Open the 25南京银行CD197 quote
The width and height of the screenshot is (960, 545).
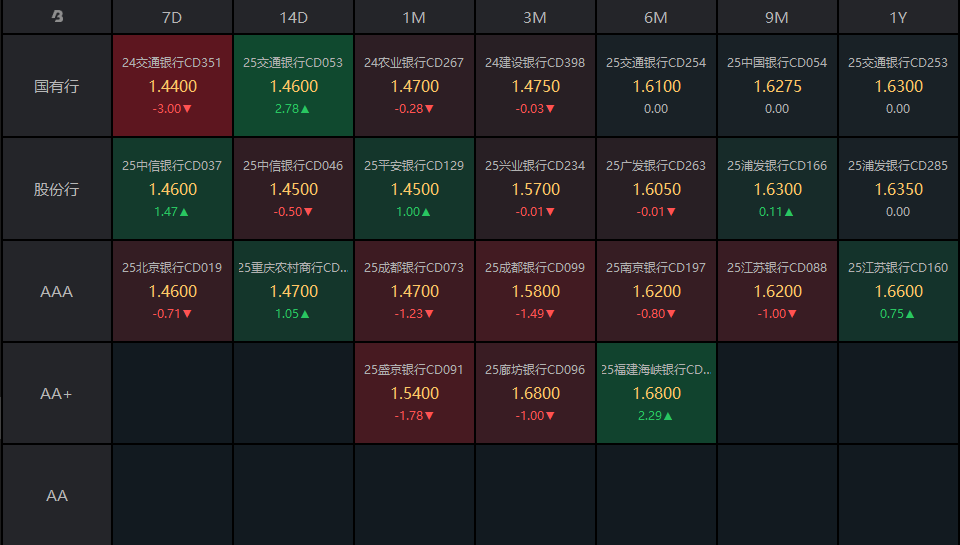pos(656,292)
